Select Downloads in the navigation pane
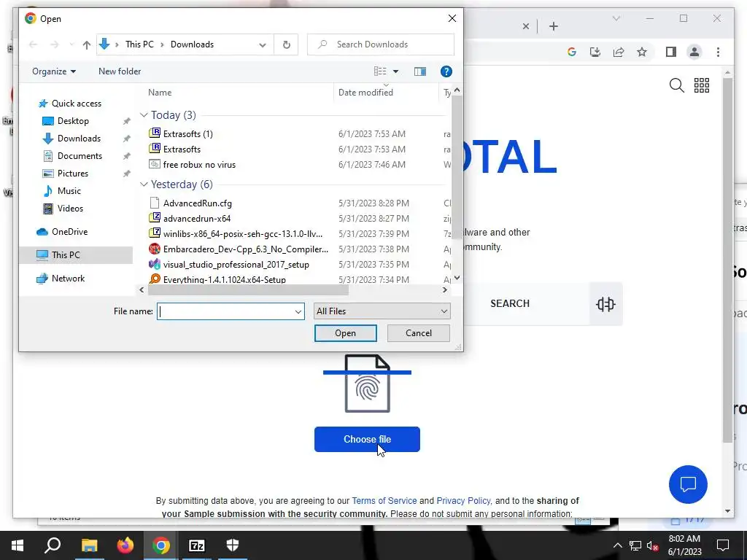747x560 pixels. coord(79,139)
